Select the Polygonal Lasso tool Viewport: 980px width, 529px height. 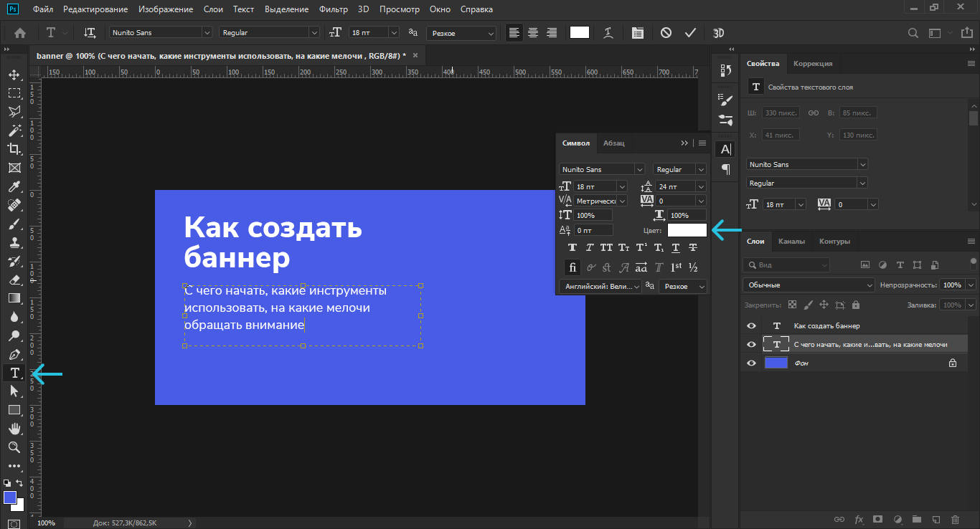[x=14, y=112]
